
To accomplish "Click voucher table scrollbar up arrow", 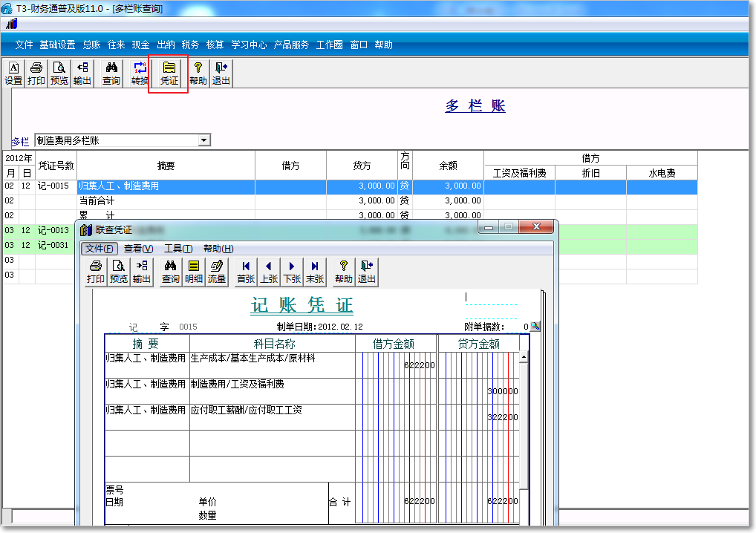I will [524, 358].
